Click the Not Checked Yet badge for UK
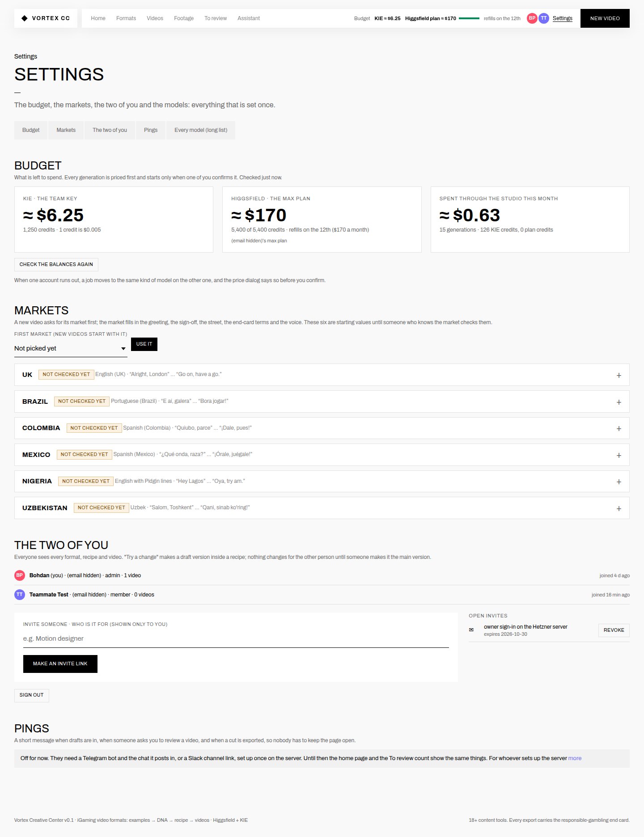The width and height of the screenshot is (644, 837). click(66, 375)
